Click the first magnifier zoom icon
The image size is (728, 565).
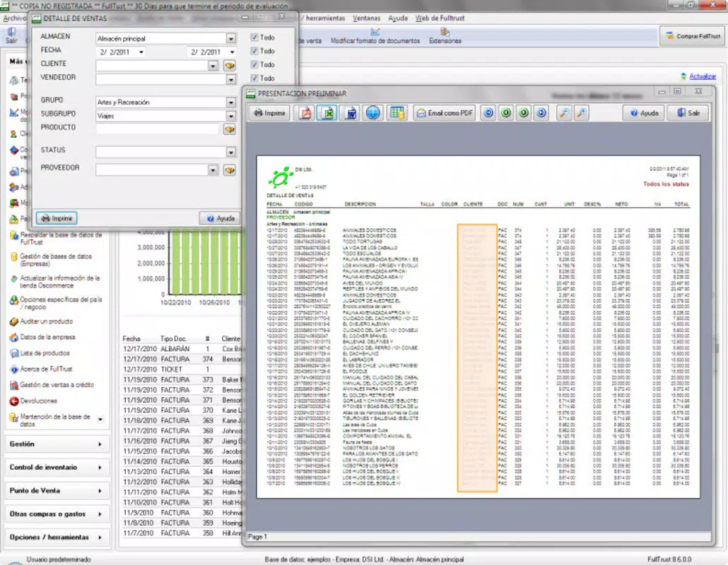pyautogui.click(x=564, y=113)
